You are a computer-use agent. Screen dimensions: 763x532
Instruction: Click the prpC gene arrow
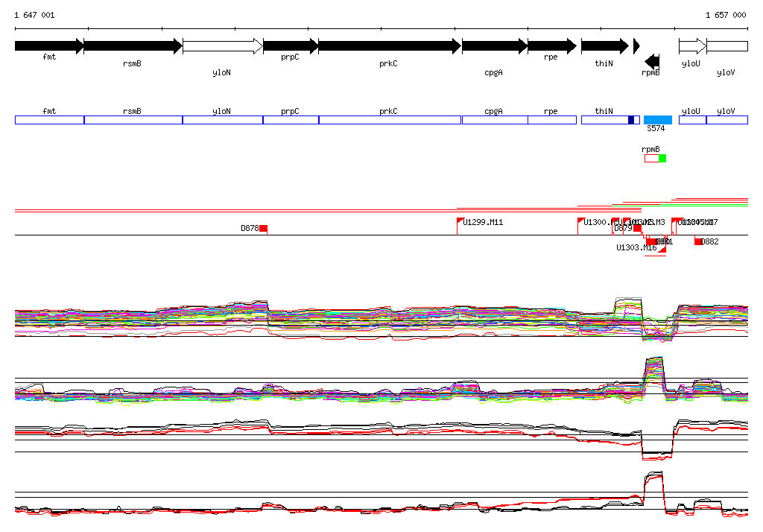pyautogui.click(x=291, y=46)
